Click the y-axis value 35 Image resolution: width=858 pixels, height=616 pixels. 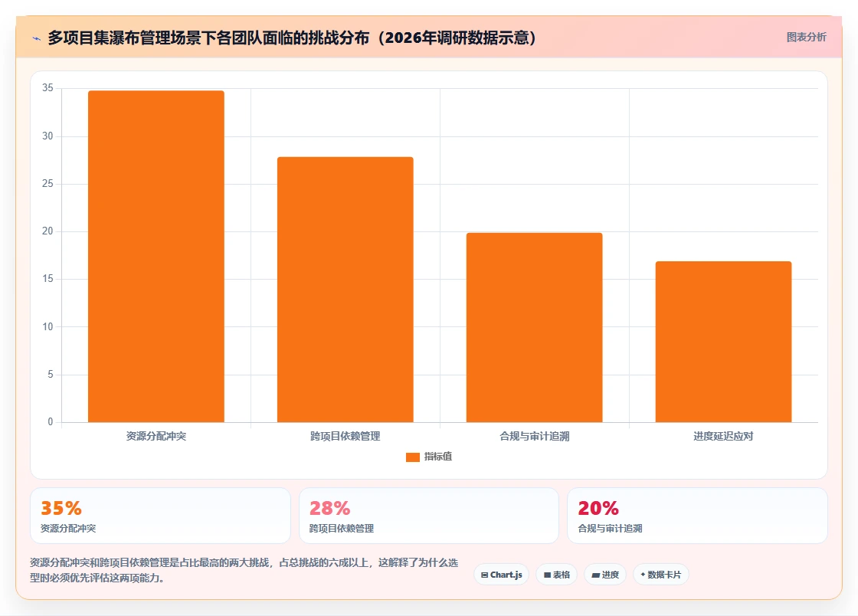click(x=47, y=88)
